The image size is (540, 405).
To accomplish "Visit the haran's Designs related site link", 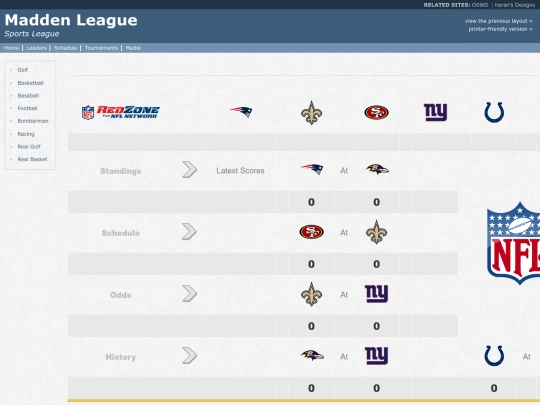I will 515,5.
